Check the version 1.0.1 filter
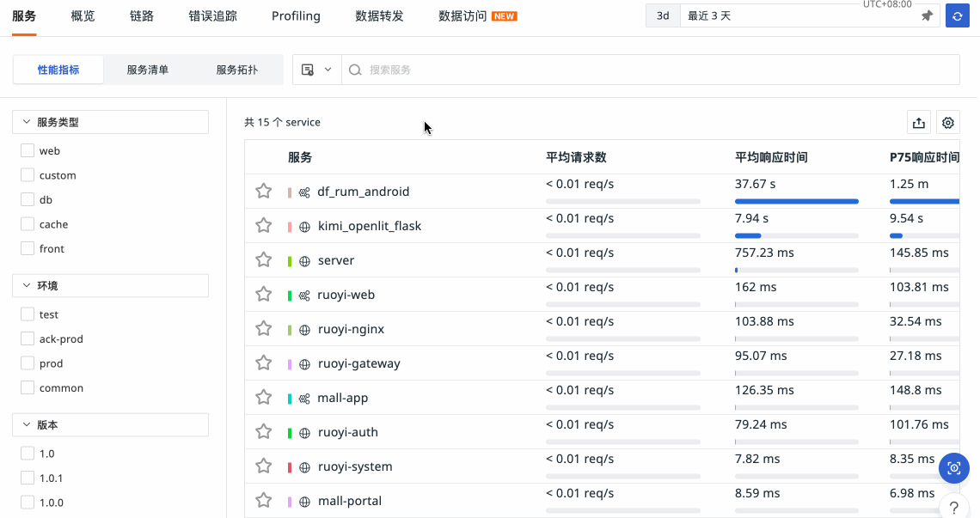Image resolution: width=980 pixels, height=518 pixels. [28, 478]
